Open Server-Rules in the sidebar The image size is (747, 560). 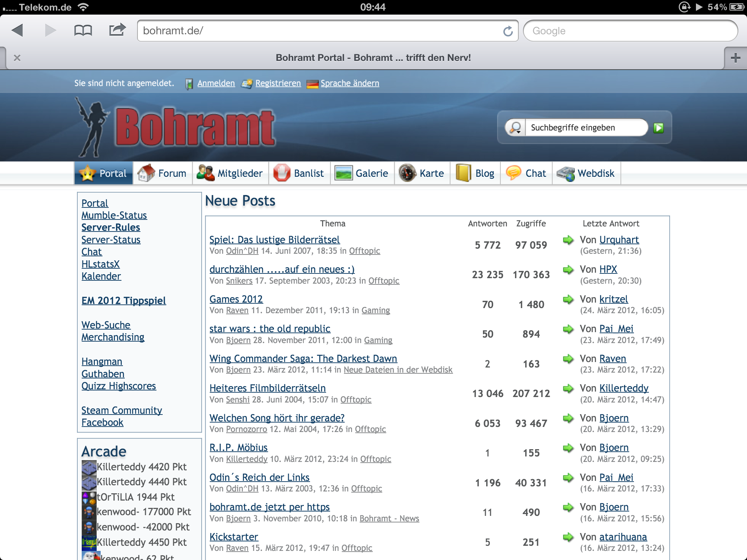111,227
